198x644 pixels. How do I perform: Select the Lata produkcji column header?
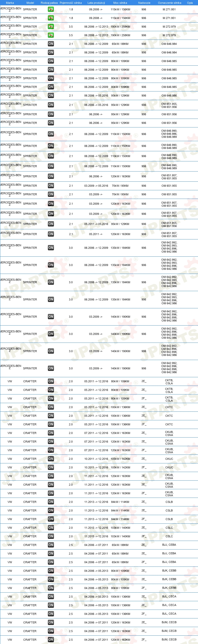(96, 3)
